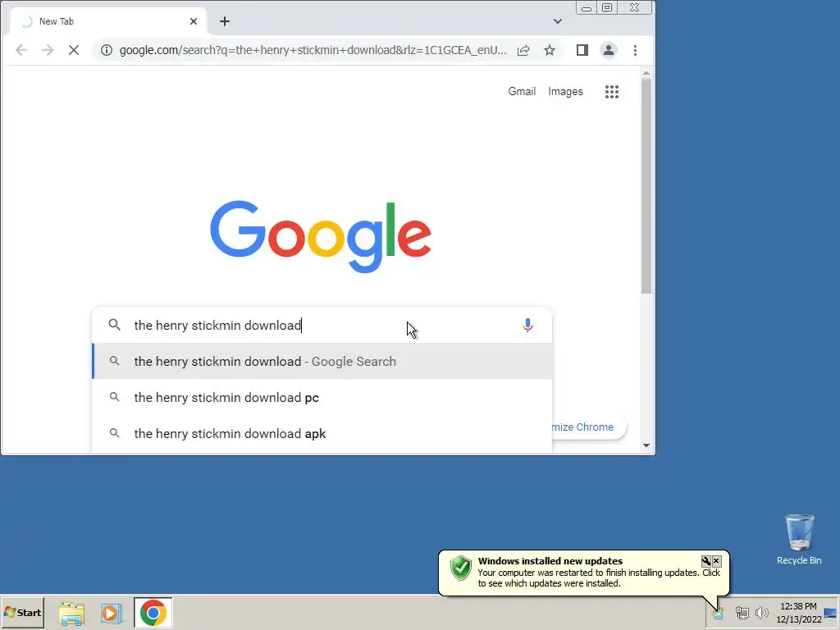Screen dimensions: 840x630
Task: Open the Chrome profile avatar
Action: (x=609, y=50)
